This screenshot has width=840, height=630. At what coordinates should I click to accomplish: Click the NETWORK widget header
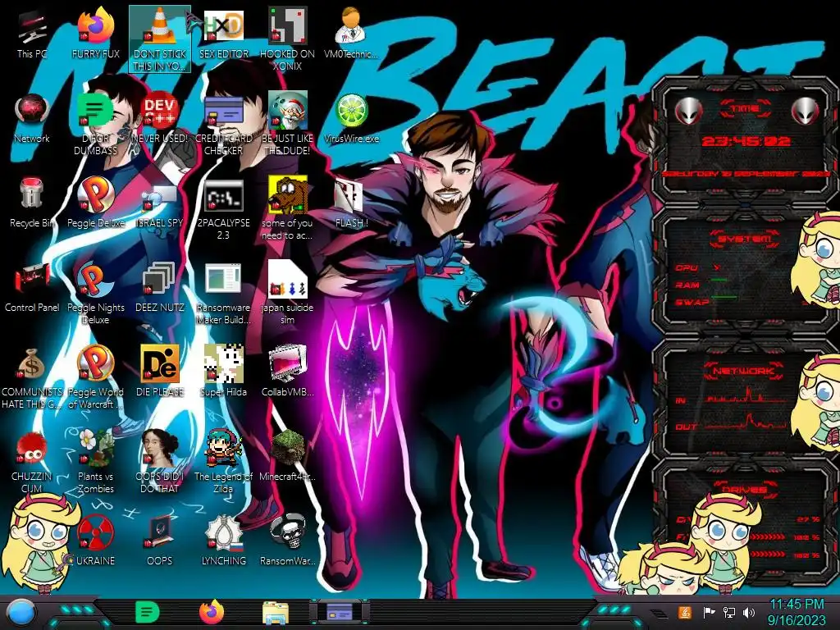coord(745,371)
